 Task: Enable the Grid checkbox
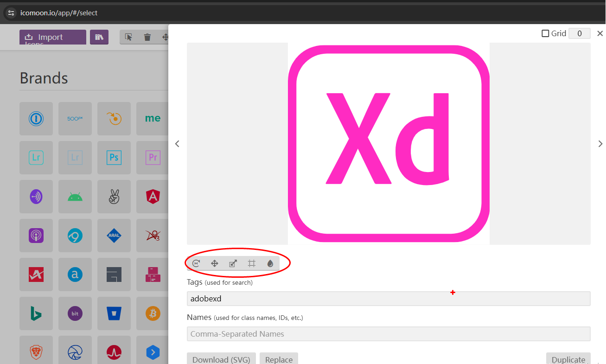(546, 33)
